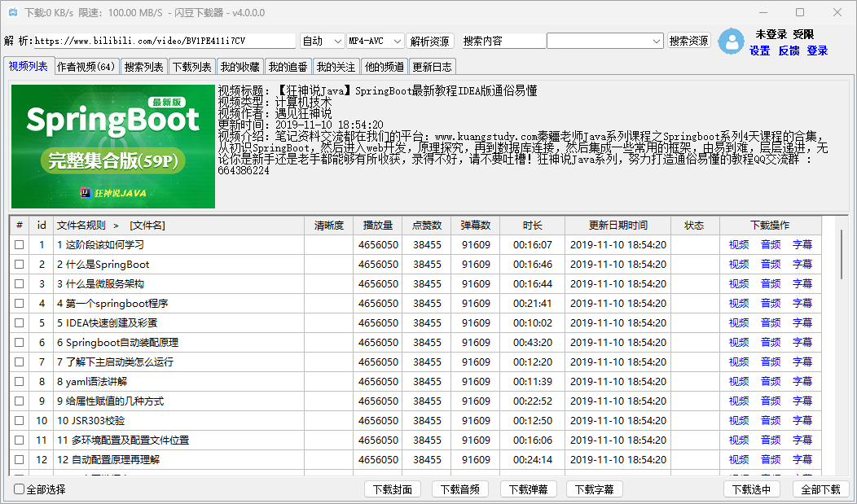Image resolution: width=857 pixels, height=504 pixels.
Task: Click the 全部下载 button
Action: tap(821, 489)
